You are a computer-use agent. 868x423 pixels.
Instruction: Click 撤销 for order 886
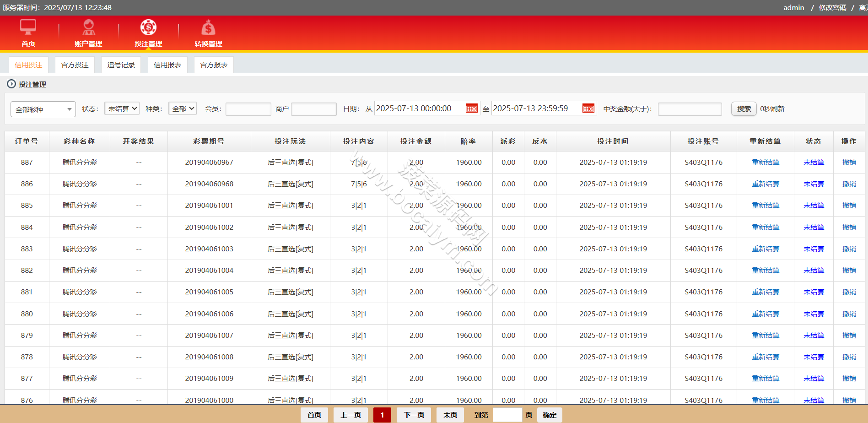(849, 184)
